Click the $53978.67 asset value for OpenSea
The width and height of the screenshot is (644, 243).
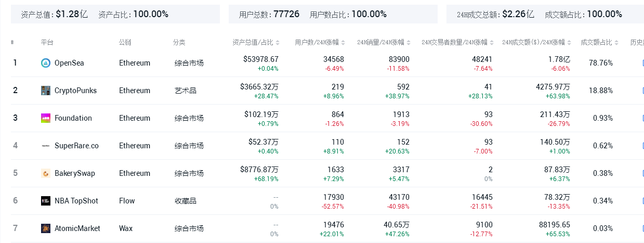261,59
